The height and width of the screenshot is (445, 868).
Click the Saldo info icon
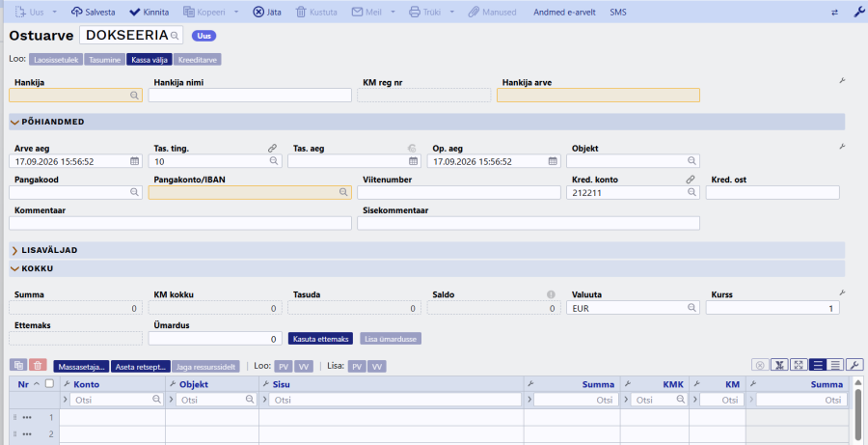(551, 294)
